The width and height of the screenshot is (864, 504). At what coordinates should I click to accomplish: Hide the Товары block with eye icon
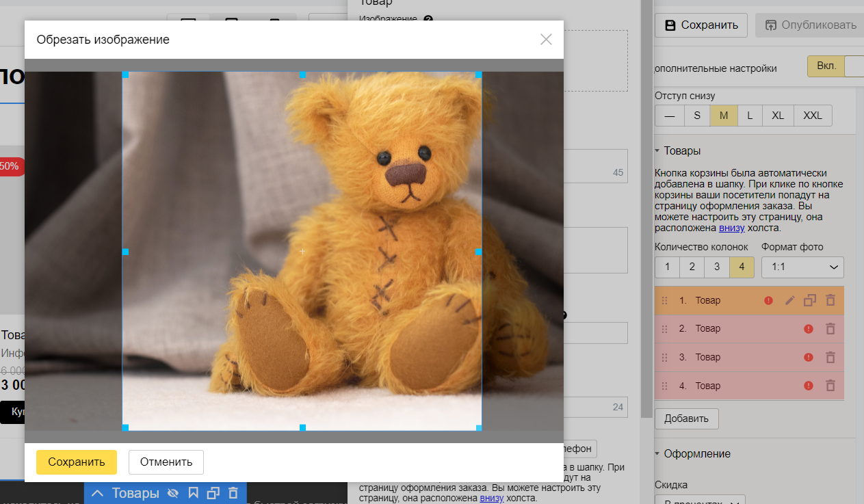tap(172, 493)
